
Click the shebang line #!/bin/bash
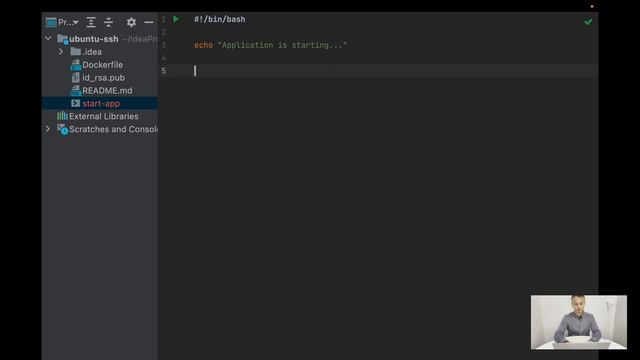pos(220,19)
